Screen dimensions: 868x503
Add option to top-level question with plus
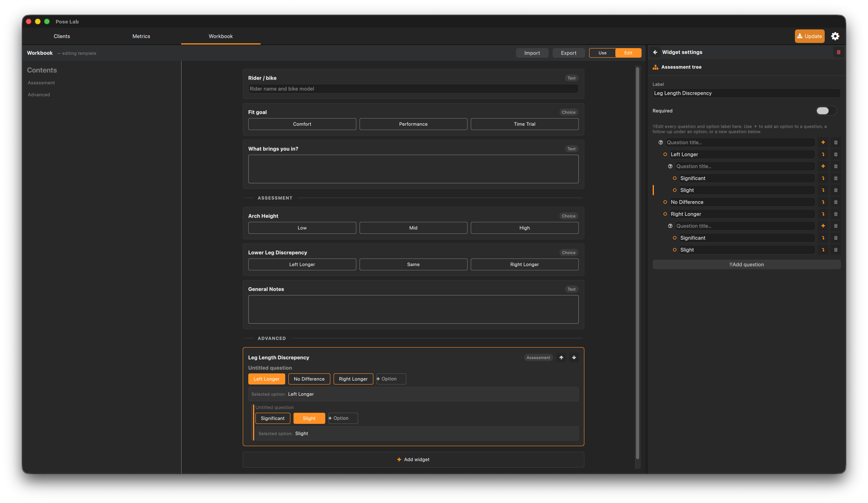click(x=823, y=142)
